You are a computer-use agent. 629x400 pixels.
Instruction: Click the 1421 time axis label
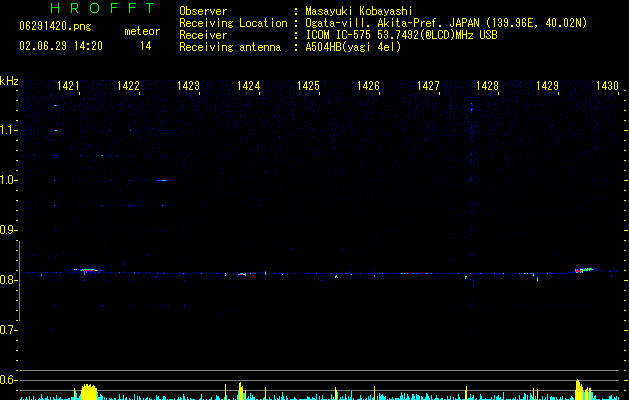[68, 86]
